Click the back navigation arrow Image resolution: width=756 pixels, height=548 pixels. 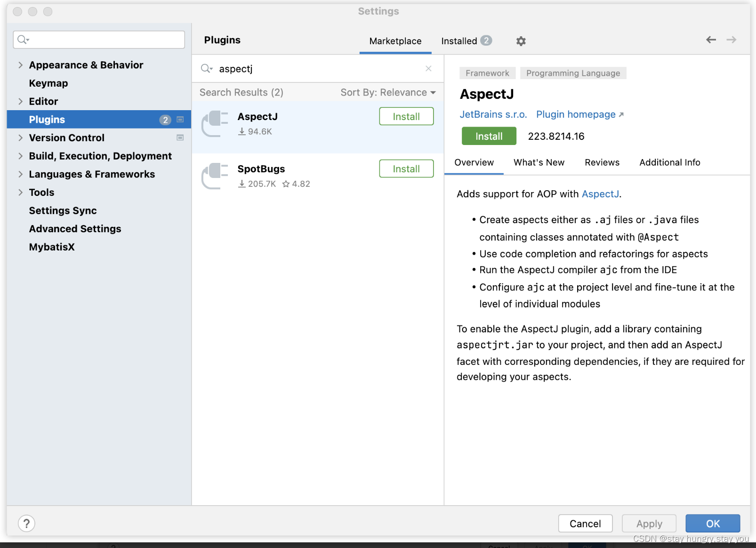click(711, 40)
